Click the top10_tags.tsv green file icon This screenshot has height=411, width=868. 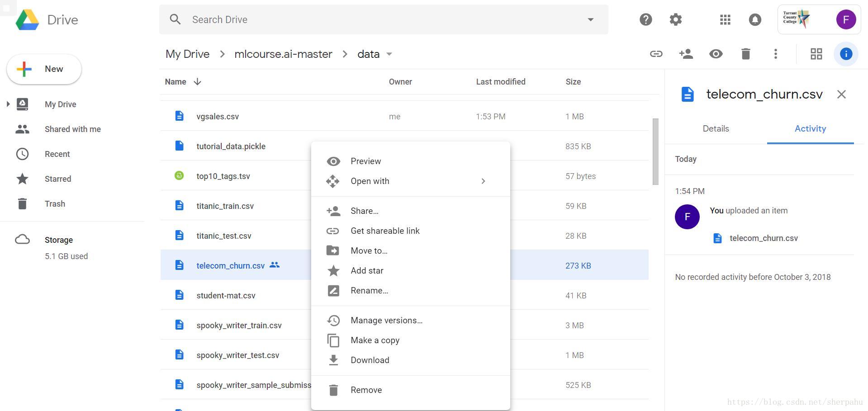[x=179, y=175]
